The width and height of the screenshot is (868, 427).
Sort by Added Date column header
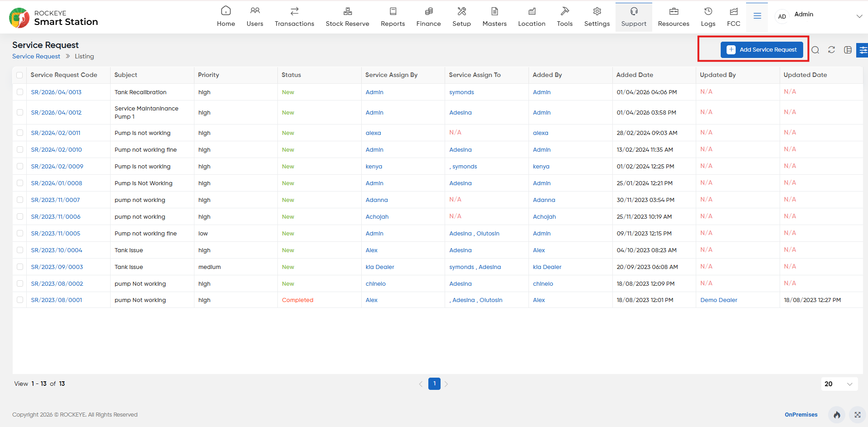(x=635, y=75)
